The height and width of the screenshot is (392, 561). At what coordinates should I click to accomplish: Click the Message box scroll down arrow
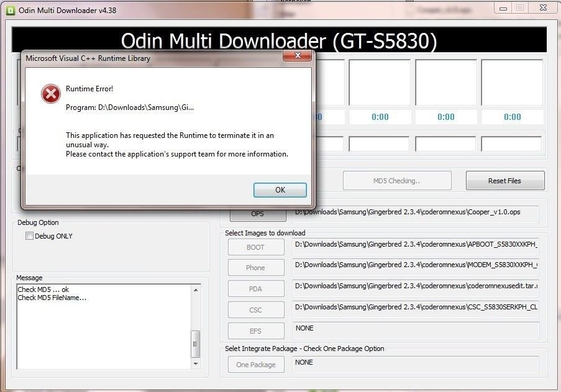(x=196, y=364)
